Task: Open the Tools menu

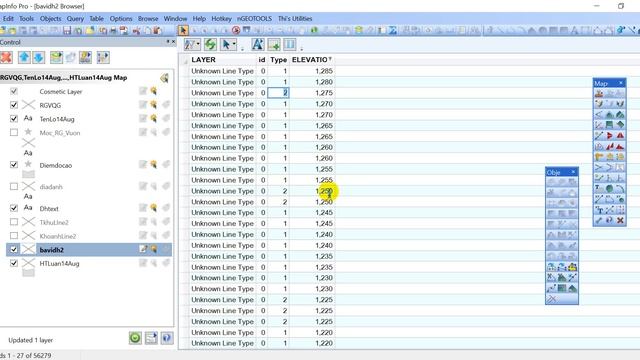Action: (x=27, y=18)
